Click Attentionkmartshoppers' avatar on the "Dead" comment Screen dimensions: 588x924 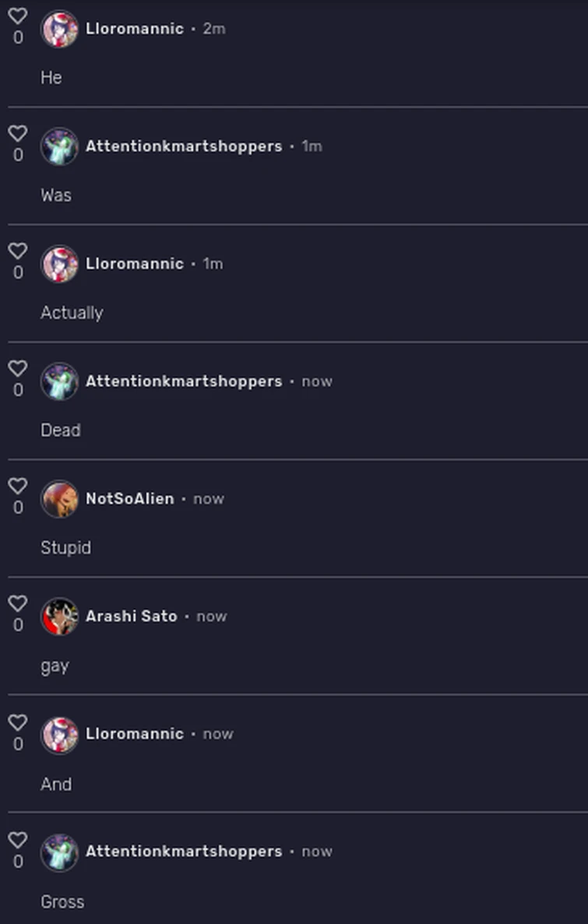coord(58,381)
